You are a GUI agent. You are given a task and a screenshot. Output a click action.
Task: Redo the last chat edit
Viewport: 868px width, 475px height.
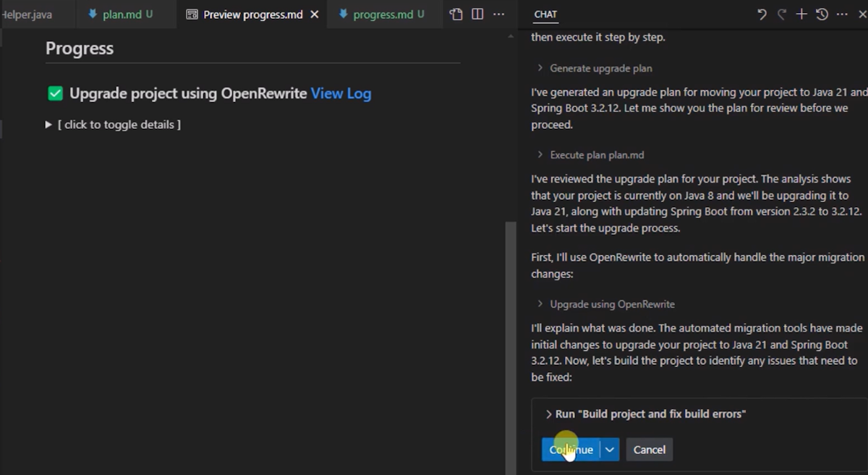(x=781, y=14)
